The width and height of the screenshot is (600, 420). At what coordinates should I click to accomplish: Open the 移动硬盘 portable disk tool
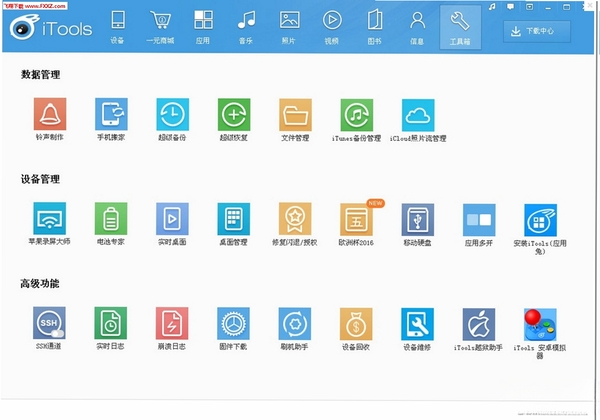click(x=417, y=220)
